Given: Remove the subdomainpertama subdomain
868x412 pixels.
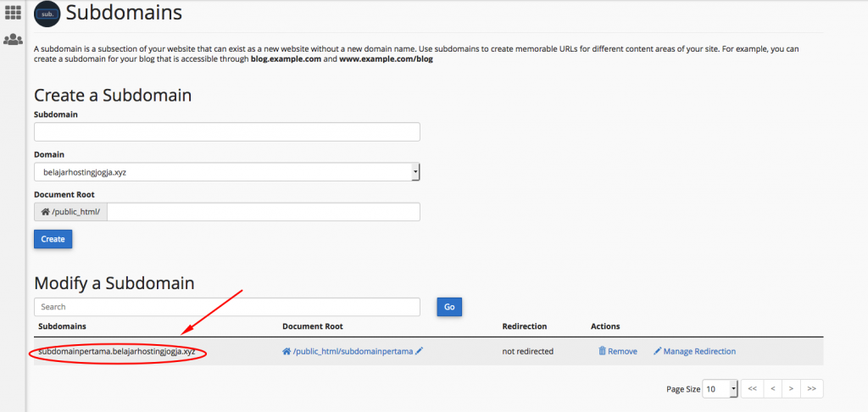Looking at the screenshot, I should 618,351.
